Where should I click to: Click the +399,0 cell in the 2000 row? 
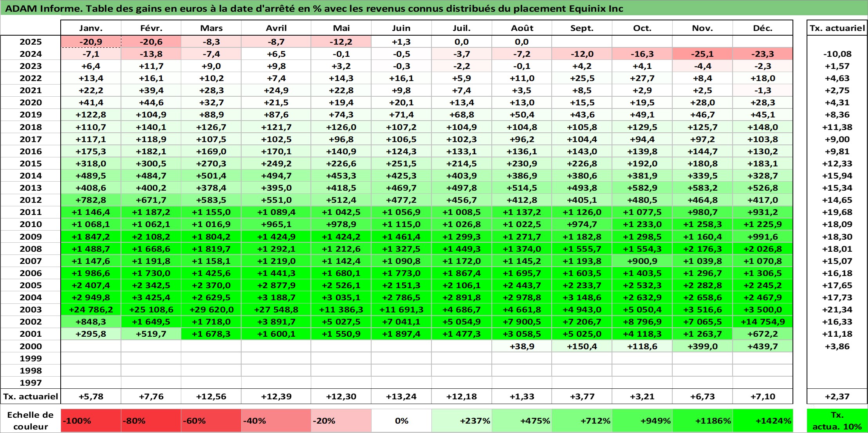(702, 346)
